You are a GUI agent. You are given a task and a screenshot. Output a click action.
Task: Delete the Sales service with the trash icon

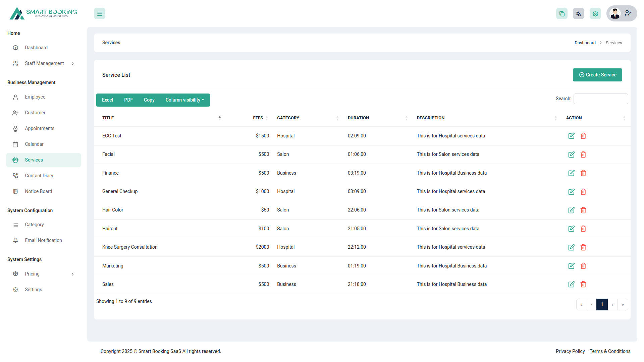click(583, 284)
